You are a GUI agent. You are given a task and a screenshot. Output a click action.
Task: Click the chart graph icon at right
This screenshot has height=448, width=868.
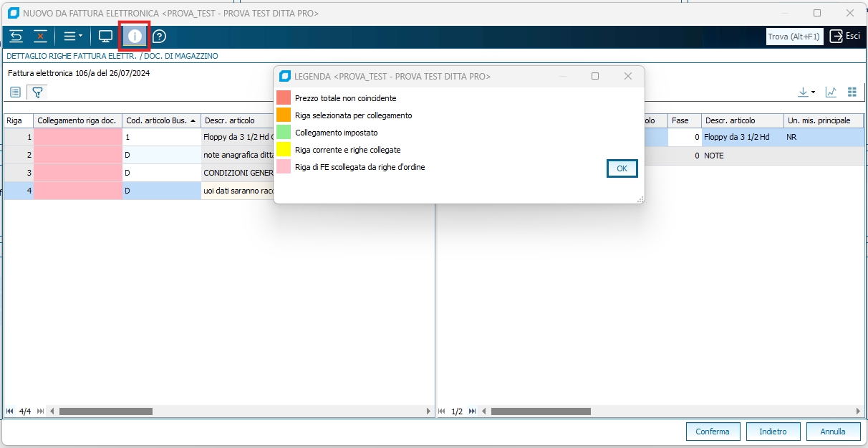[831, 92]
